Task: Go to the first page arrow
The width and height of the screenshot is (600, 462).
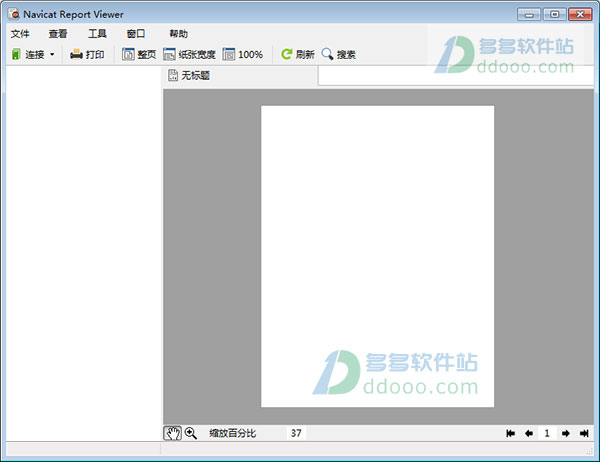Action: (x=510, y=433)
